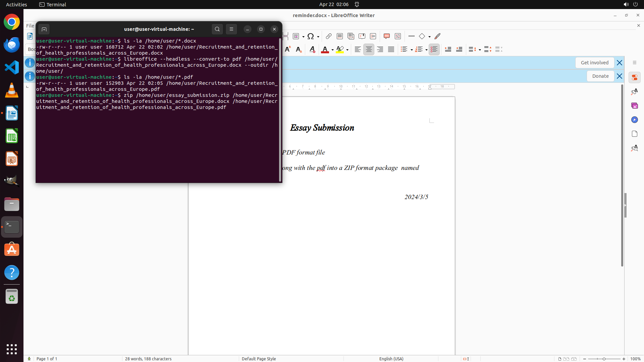Click the Insert Comment icon
Screen dimensions: 644x362
[387, 36]
